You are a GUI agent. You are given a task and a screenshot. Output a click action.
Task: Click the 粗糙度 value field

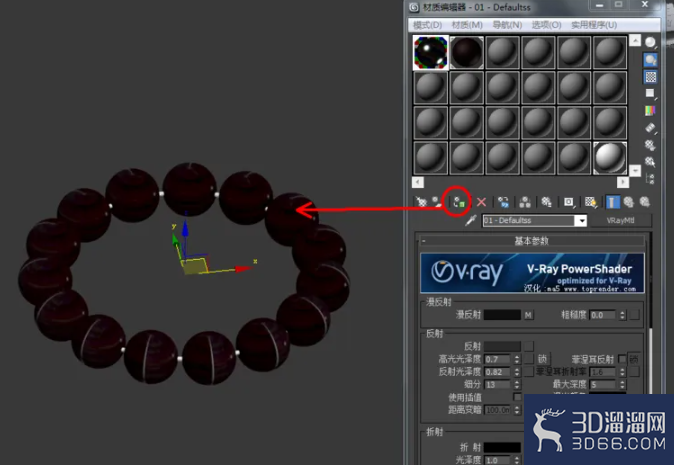[604, 315]
